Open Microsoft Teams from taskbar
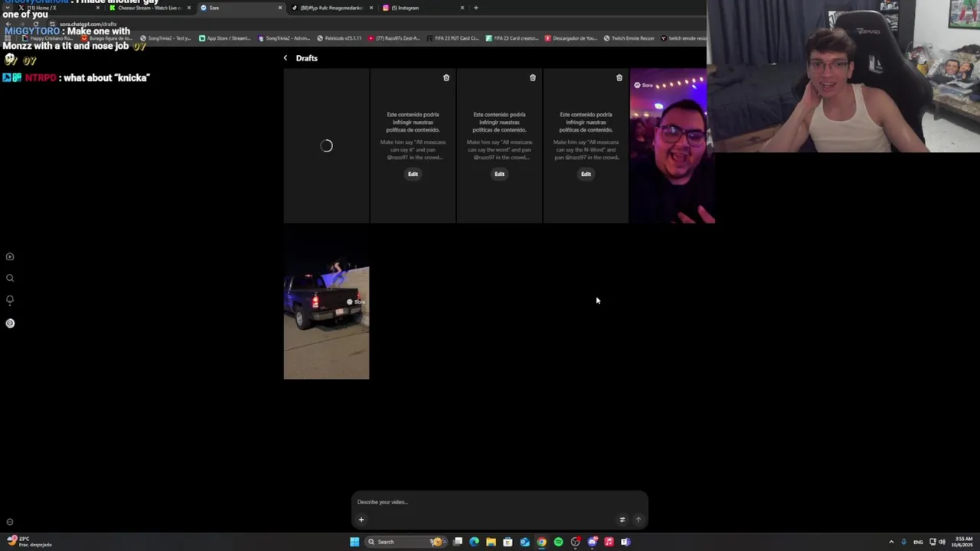 coord(626,542)
